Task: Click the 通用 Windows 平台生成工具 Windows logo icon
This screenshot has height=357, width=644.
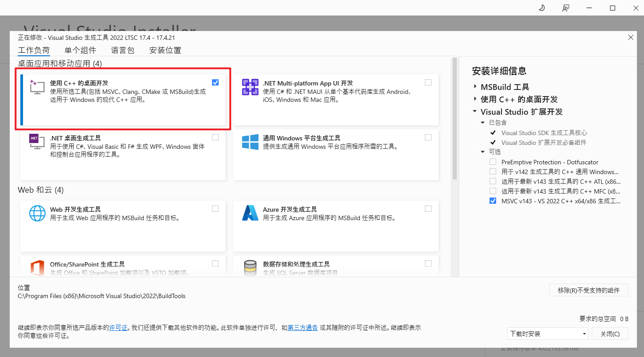Action: 250,142
